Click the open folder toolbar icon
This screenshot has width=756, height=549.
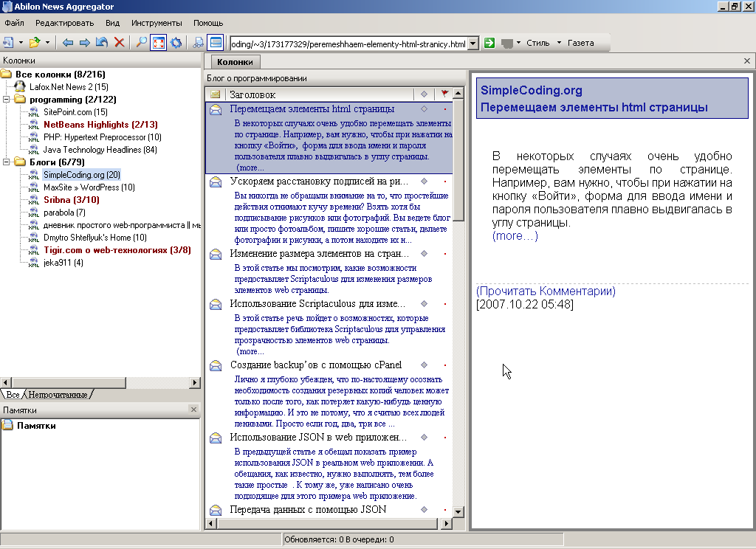(x=34, y=43)
